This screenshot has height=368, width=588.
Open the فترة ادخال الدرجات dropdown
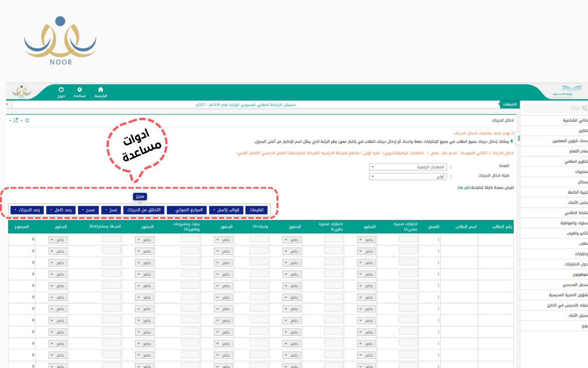pos(408,176)
